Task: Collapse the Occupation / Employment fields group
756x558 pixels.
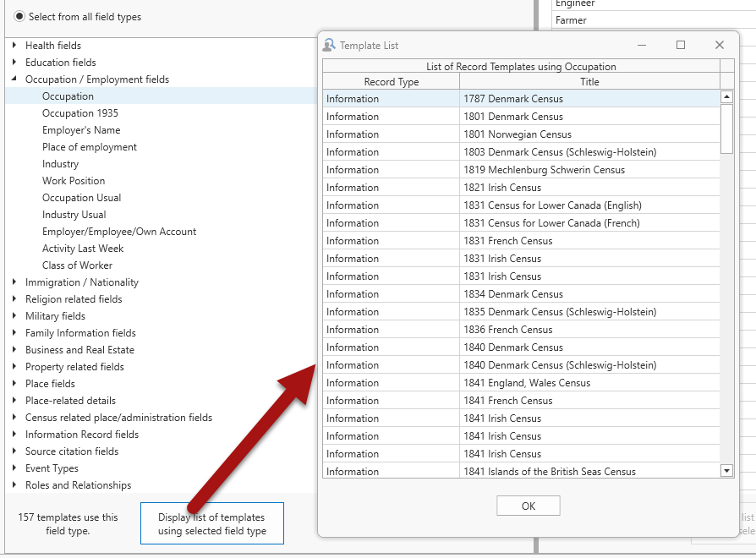Action: [x=14, y=79]
